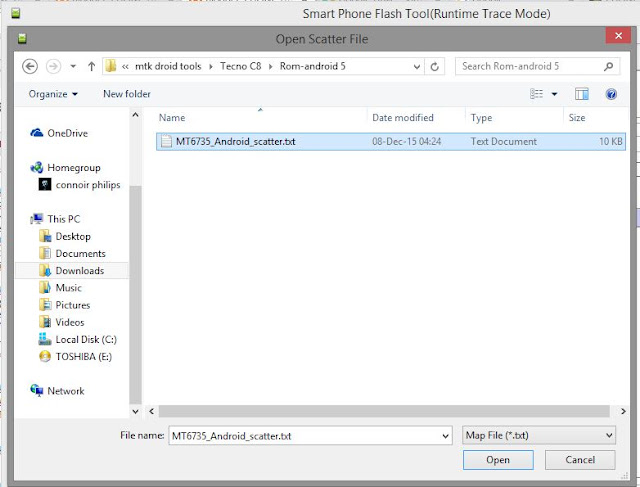Go up one folder level
The width and height of the screenshot is (640, 487).
[x=91, y=66]
